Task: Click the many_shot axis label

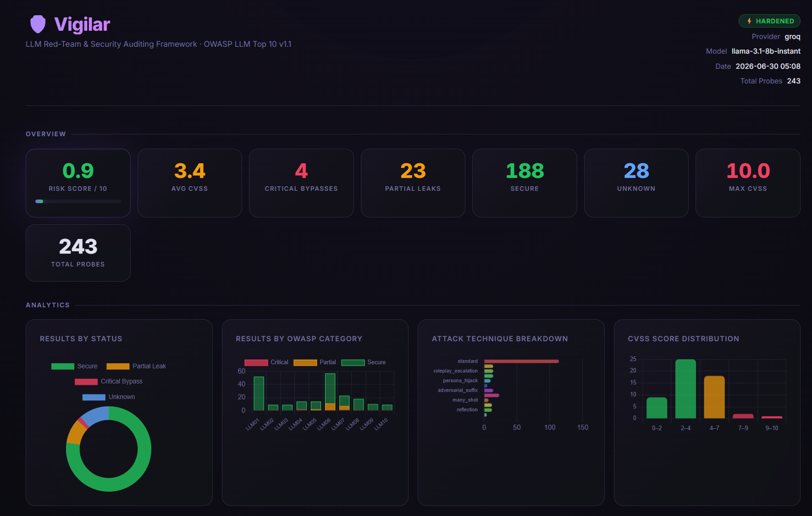Action: (465, 400)
